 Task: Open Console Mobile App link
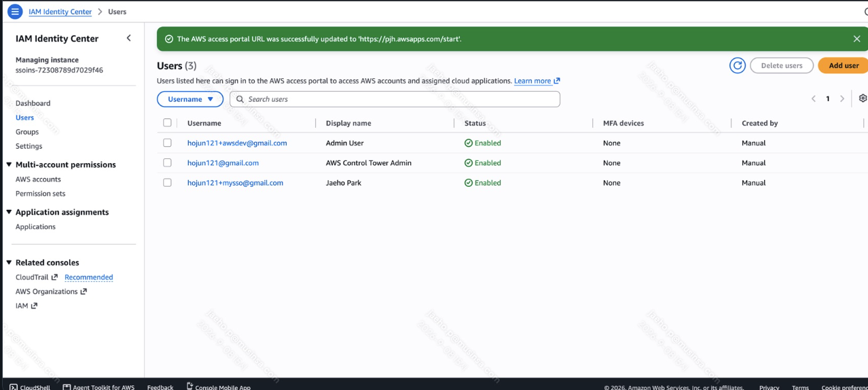pos(218,387)
